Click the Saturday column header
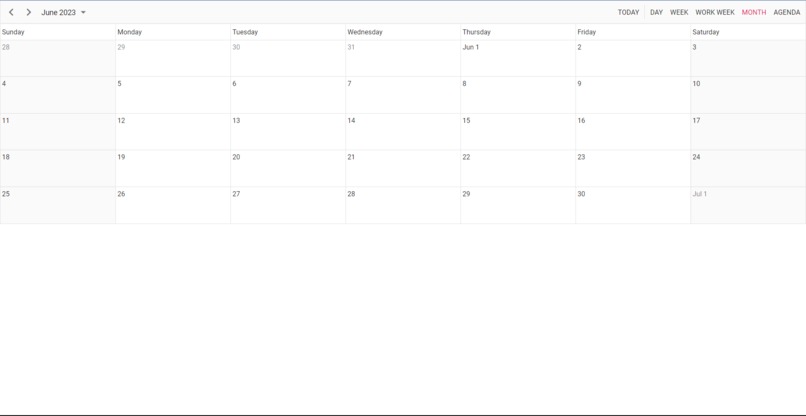The width and height of the screenshot is (806, 416). coord(748,32)
